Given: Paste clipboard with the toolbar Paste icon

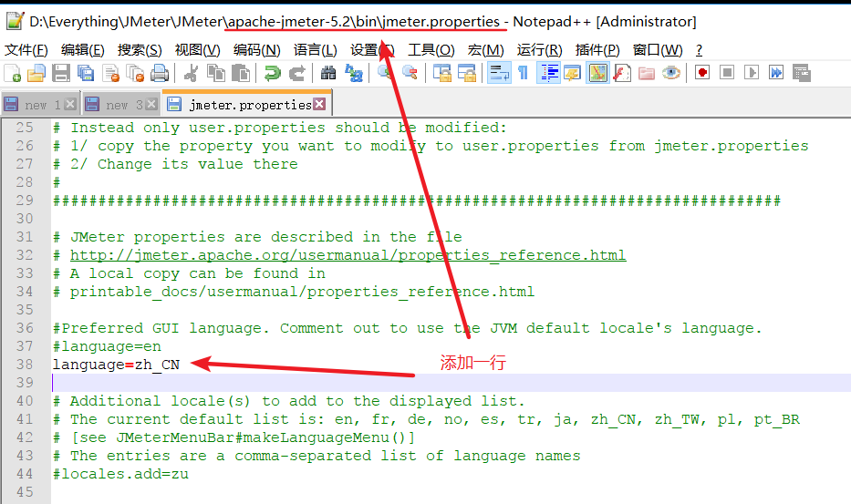Looking at the screenshot, I should tap(241, 73).
